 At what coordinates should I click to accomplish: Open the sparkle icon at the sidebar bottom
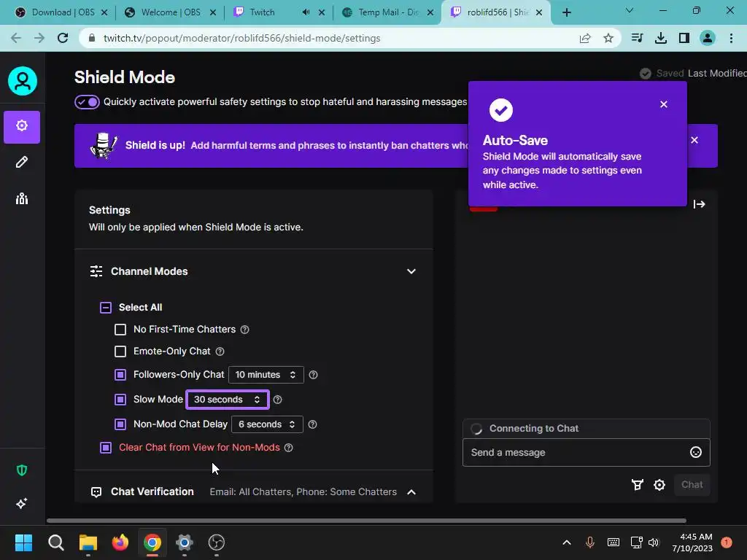(22, 503)
